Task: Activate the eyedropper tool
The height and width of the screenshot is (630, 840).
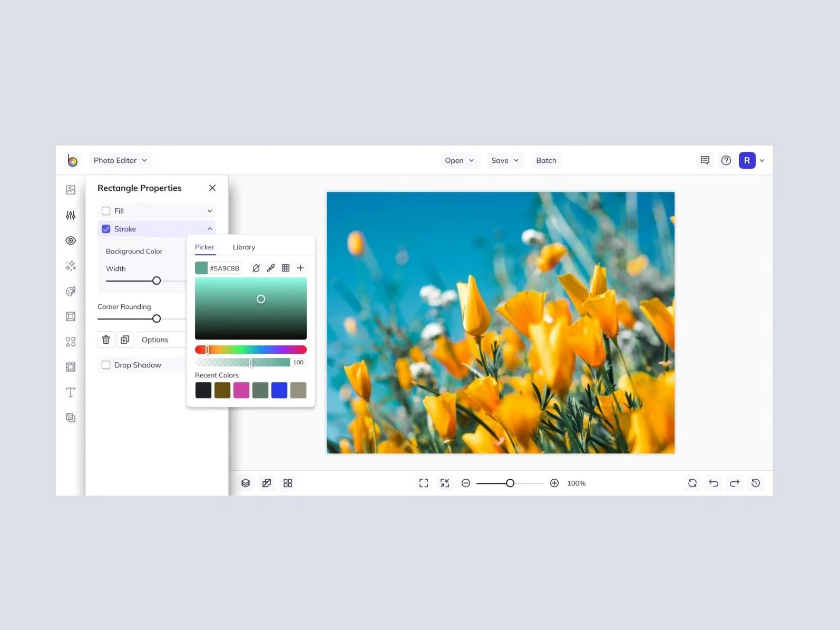Action: [271, 268]
